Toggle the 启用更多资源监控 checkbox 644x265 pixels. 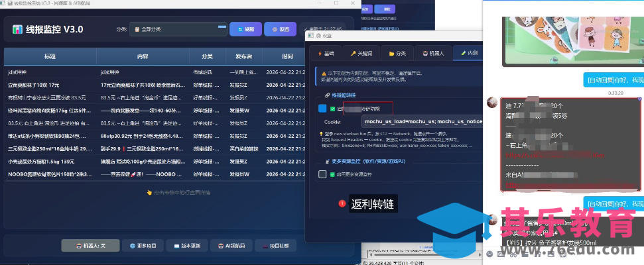(322, 174)
